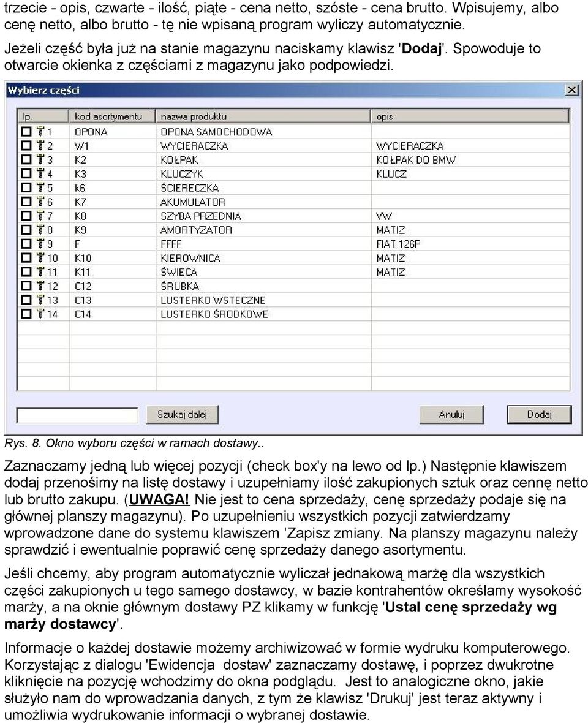This screenshot has height=723, width=588.
Task: Cancel with the Anuluj button
Action: click(x=451, y=414)
